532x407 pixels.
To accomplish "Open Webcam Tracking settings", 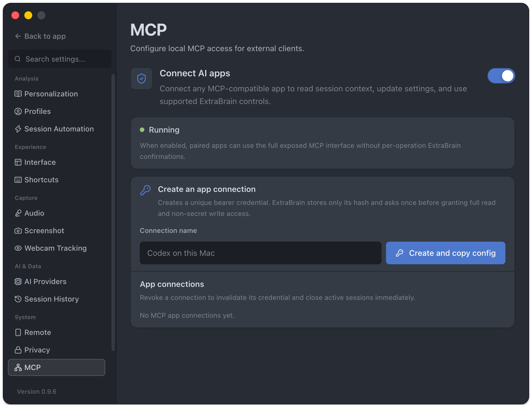I will tap(57, 248).
